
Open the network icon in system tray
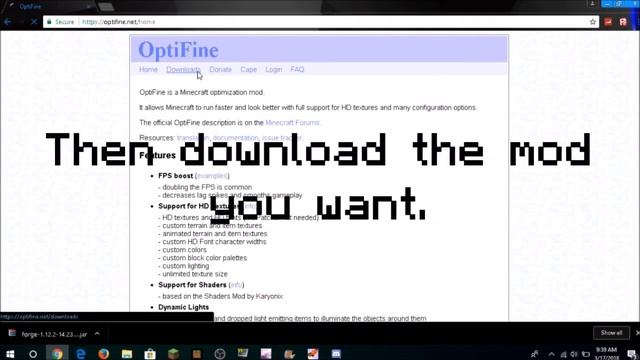(563, 354)
